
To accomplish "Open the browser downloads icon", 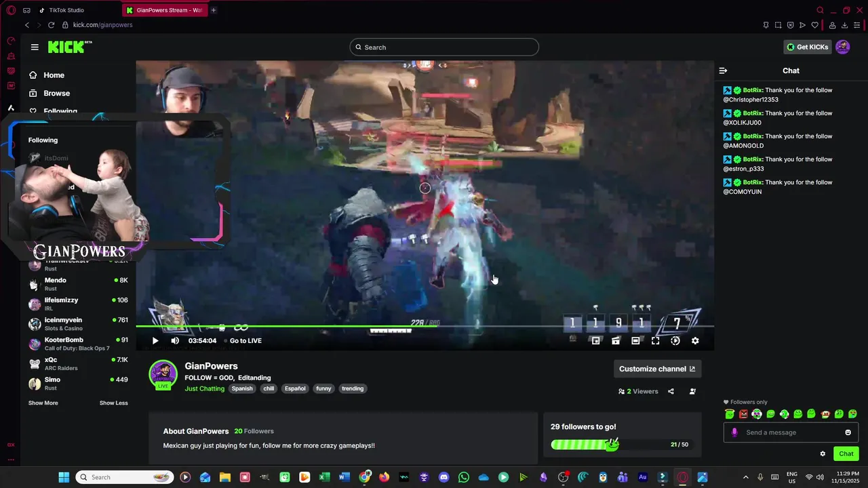I will click(x=845, y=25).
